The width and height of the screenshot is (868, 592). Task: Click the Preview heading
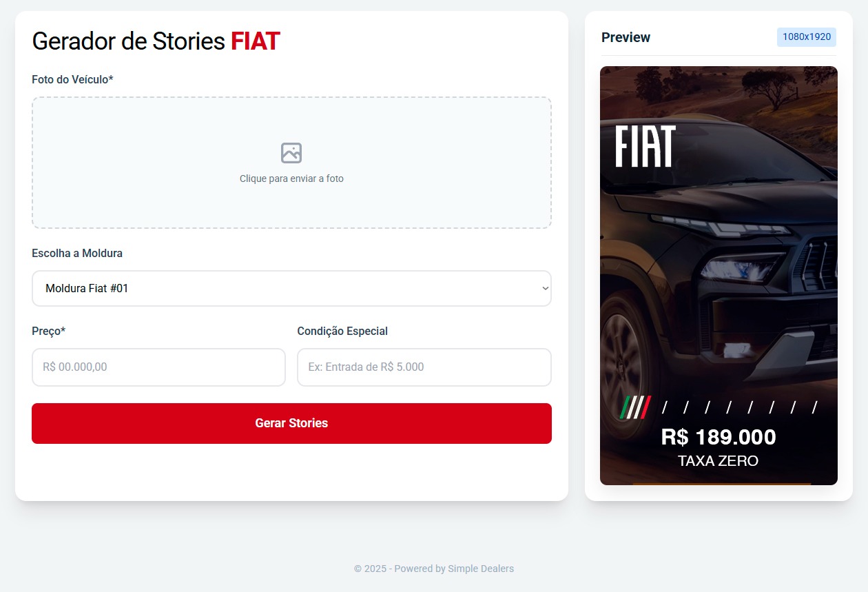click(626, 37)
